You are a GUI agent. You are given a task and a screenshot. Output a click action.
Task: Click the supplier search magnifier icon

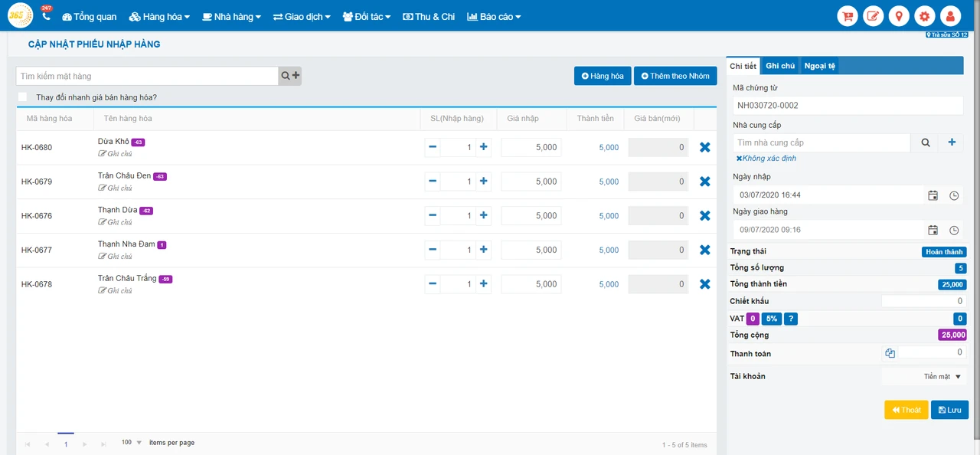(926, 142)
